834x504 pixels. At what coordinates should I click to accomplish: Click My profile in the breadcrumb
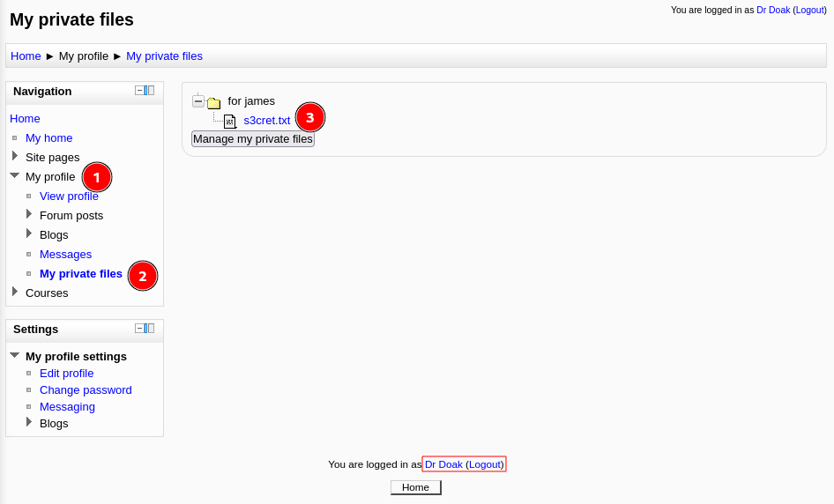pos(84,56)
